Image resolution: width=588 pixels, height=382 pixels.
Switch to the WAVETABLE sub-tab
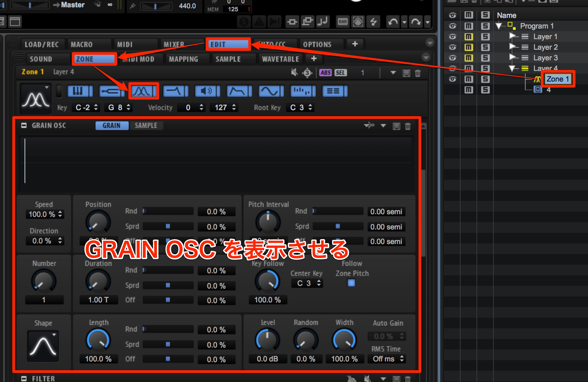click(281, 59)
